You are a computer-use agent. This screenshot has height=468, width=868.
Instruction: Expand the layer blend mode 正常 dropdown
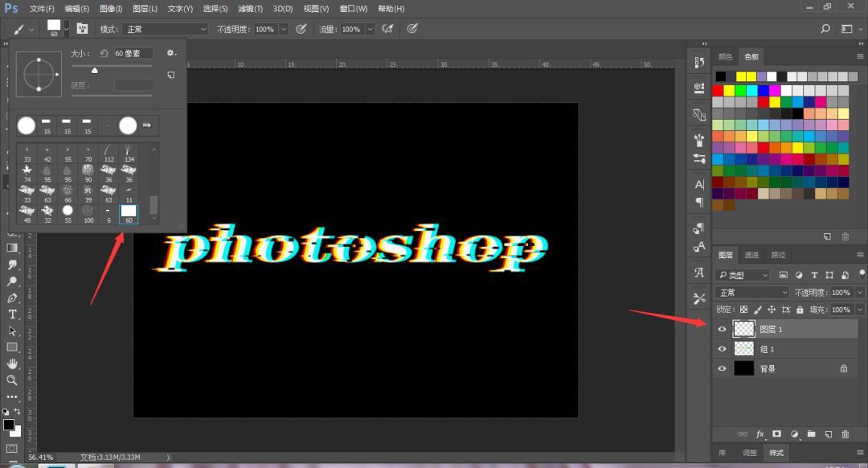[751, 293]
